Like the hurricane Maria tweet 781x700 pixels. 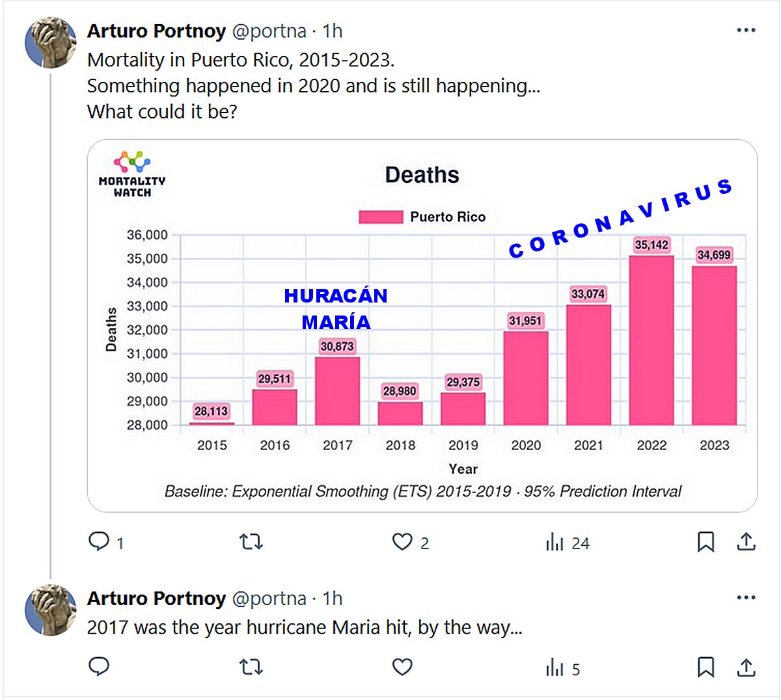(402, 667)
